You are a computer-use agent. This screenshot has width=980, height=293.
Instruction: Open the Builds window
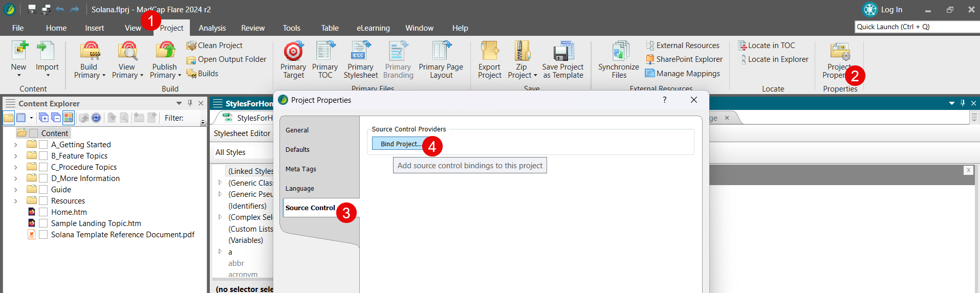(202, 74)
